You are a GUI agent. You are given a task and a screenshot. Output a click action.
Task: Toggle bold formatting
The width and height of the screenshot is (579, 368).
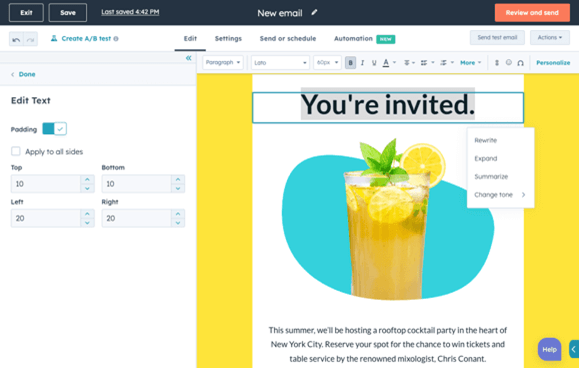click(x=350, y=63)
